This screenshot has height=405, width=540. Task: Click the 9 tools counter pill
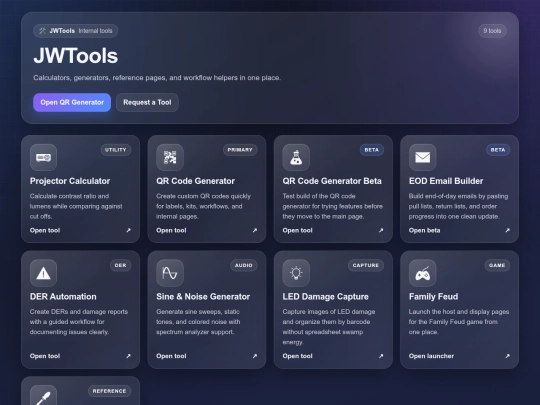492,31
